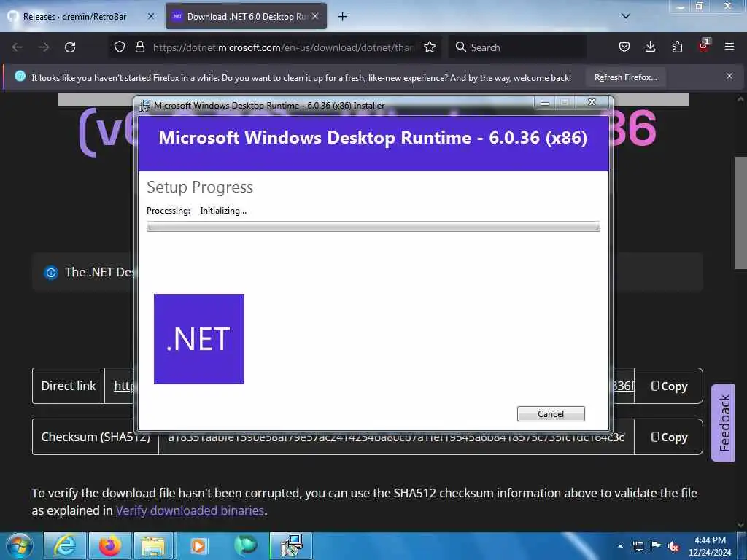Open the extensions puzzle menu
The width and height of the screenshot is (747, 560).
coord(677,47)
